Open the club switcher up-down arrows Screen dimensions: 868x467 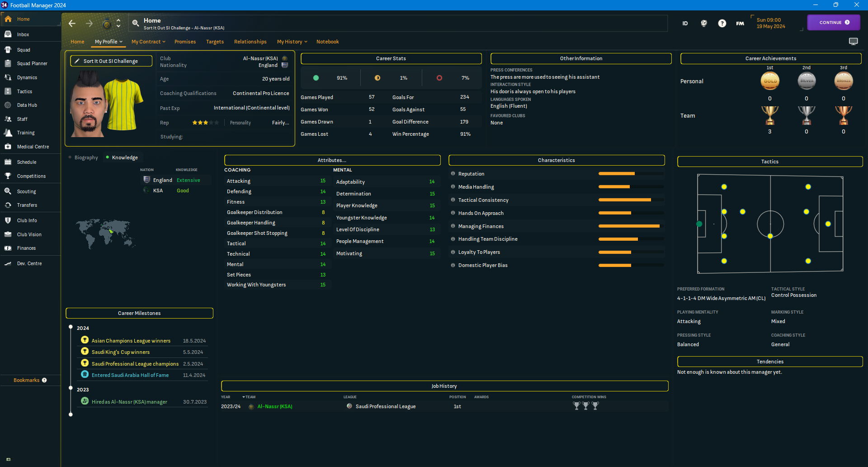118,24
